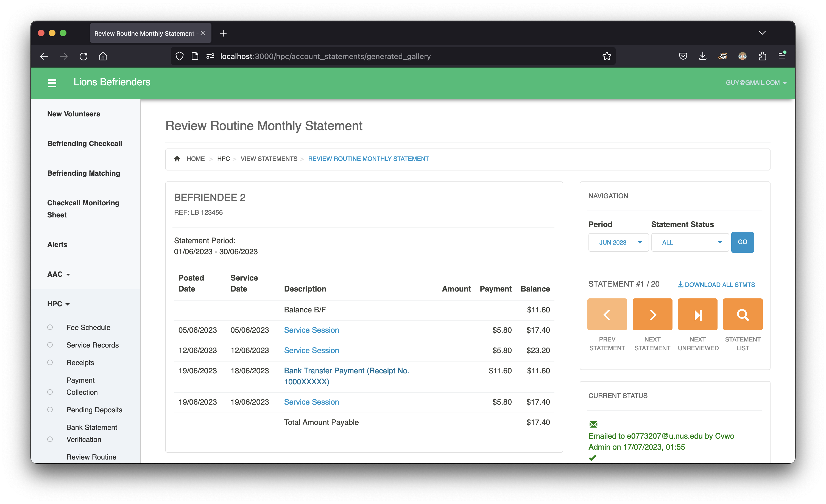Select the Receipts radio bullet
Screen dimensions: 826x504
coord(50,362)
